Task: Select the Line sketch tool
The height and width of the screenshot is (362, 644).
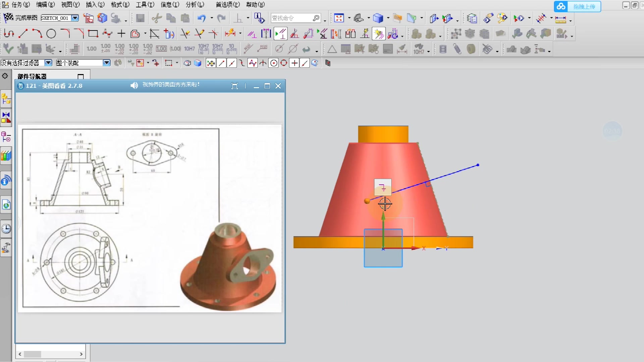Action: pyautogui.click(x=23, y=34)
